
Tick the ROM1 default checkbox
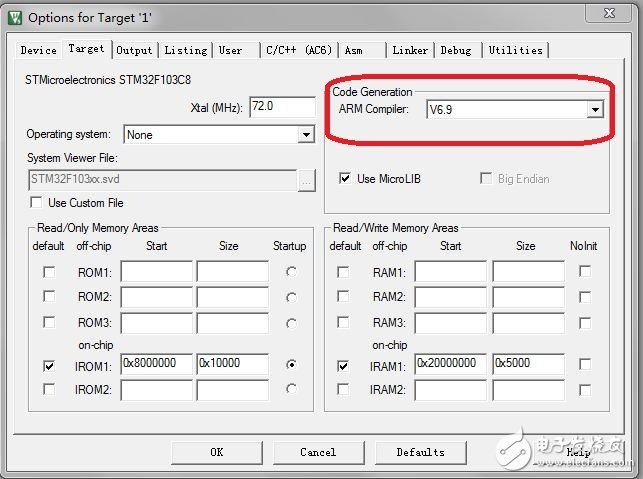point(49,272)
